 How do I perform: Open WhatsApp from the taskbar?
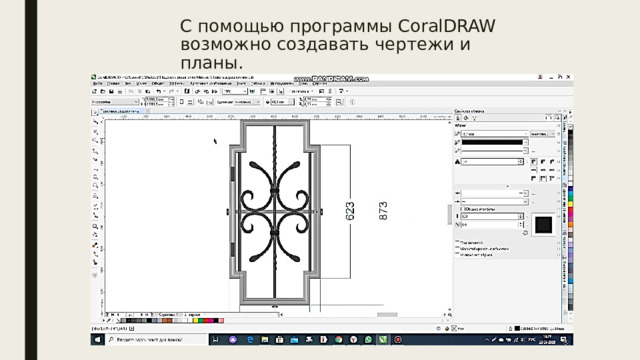tap(368, 339)
